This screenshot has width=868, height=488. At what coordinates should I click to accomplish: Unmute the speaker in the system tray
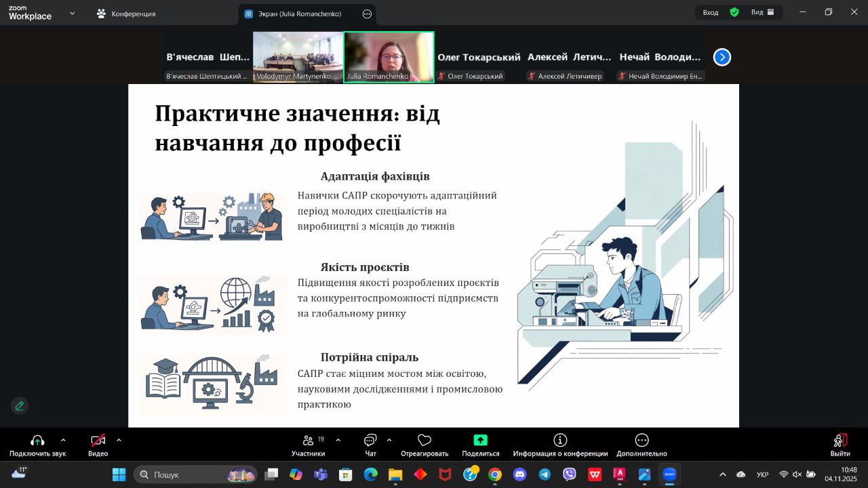pos(797,475)
